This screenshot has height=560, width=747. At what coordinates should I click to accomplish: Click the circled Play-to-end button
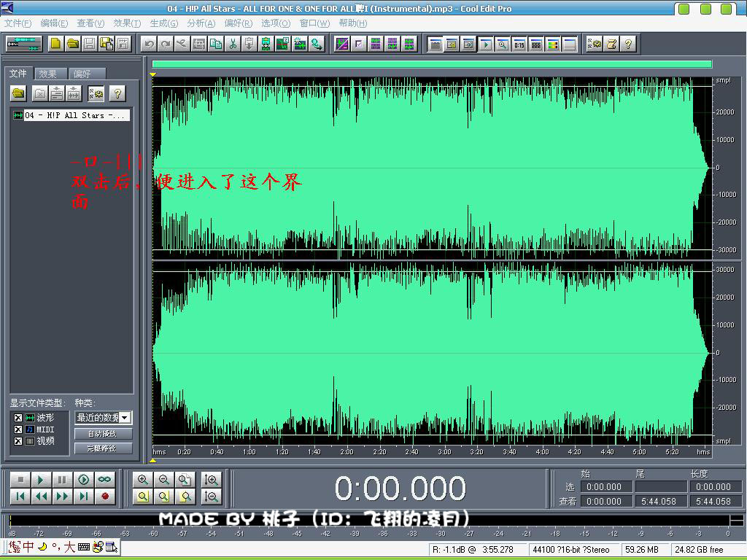click(83, 480)
